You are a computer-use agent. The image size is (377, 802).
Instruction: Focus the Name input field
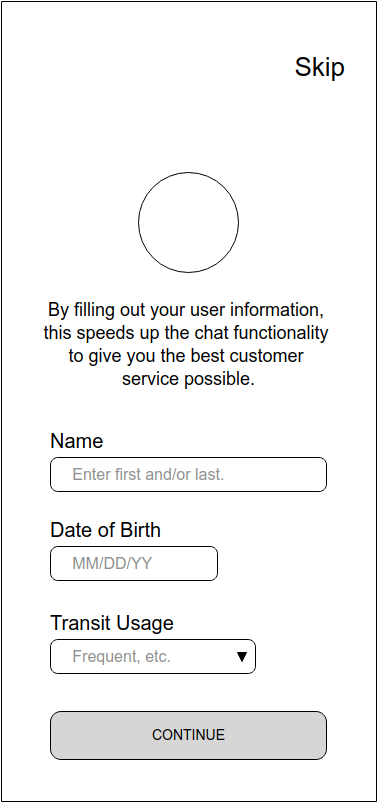[188, 475]
